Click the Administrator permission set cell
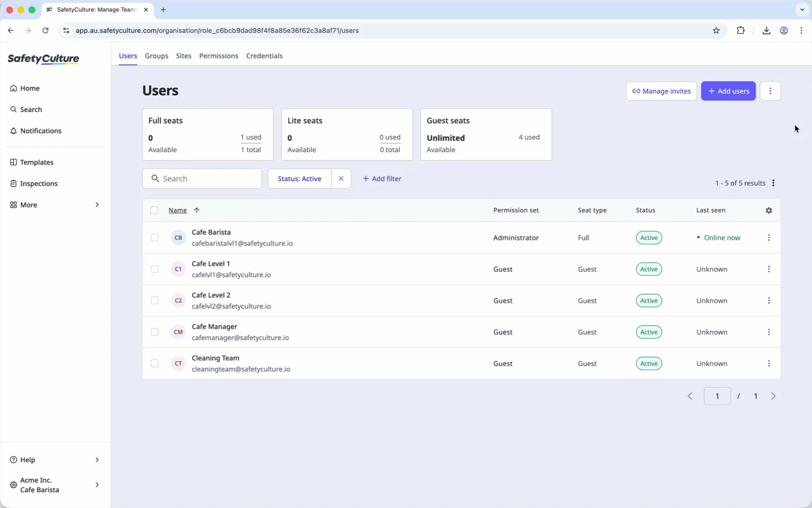Screen dimensions: 812x508 516,238
